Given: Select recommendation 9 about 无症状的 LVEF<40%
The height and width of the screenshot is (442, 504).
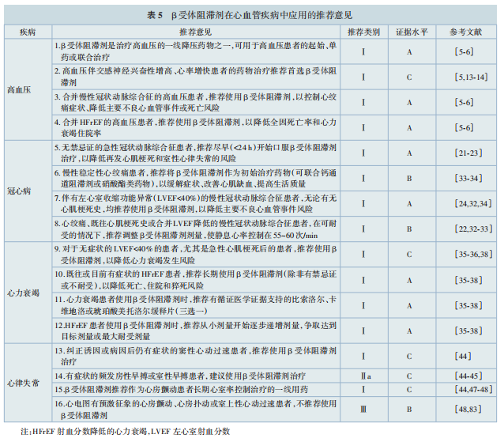Looking at the screenshot, I should click(x=195, y=255).
